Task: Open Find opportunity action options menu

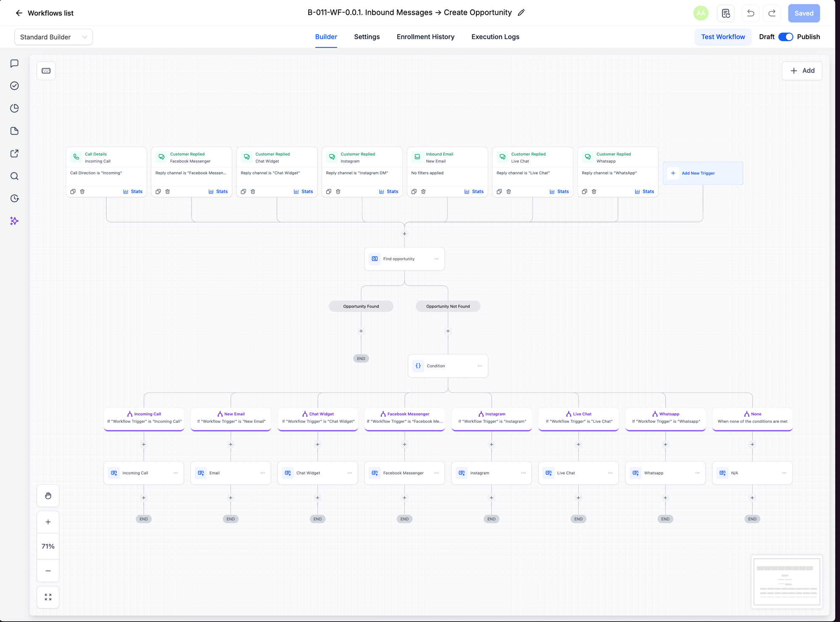Action: pos(436,259)
